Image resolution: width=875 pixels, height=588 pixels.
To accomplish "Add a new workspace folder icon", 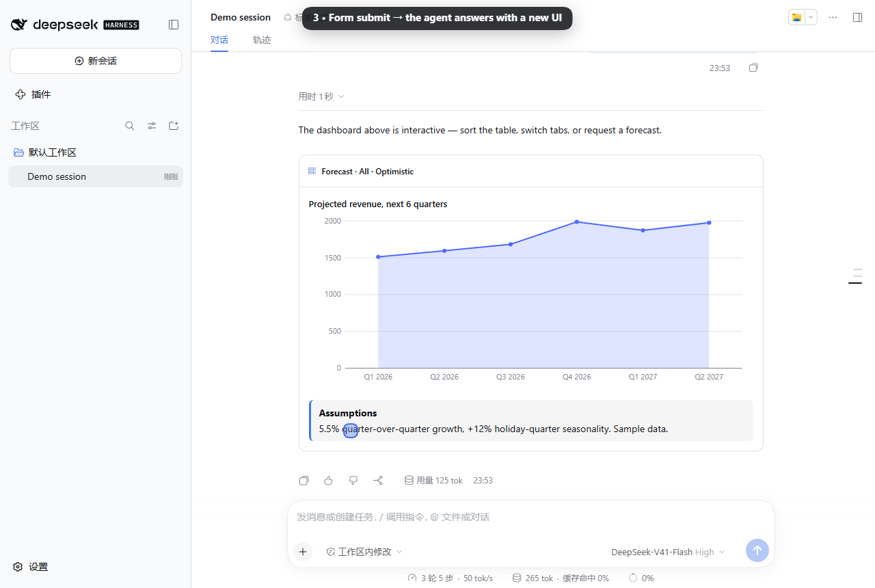I will pyautogui.click(x=174, y=126).
